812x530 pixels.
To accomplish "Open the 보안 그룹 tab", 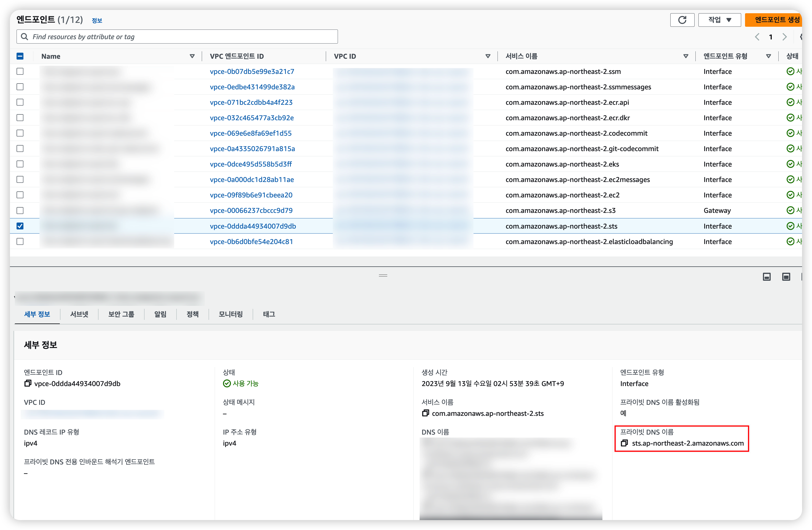I will tap(121, 314).
